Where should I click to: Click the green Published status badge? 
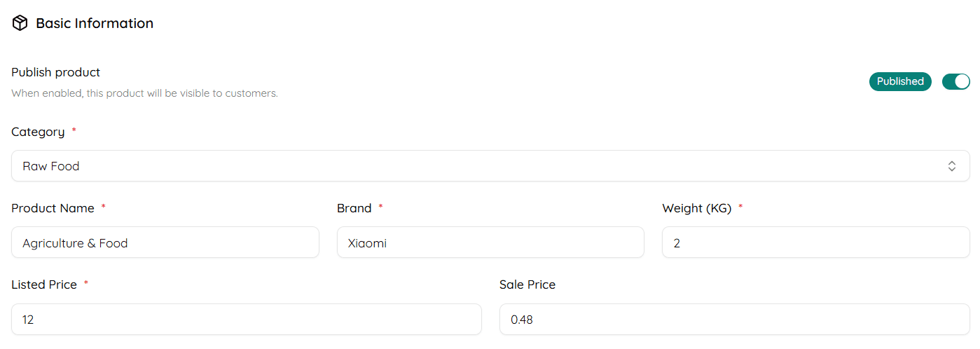[x=900, y=81]
